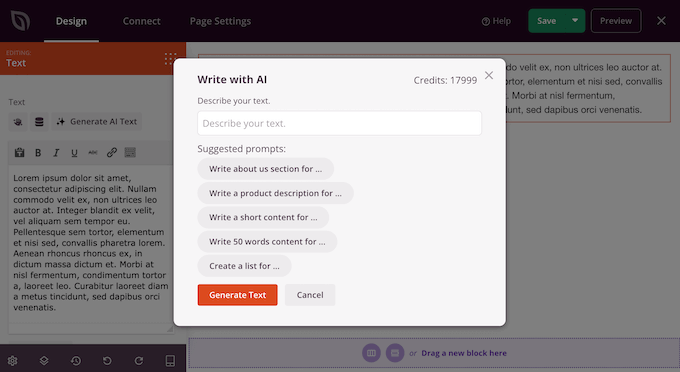This screenshot has height=372, width=680.
Task: Click the dotted grid icon beside Text
Action: tap(170, 59)
